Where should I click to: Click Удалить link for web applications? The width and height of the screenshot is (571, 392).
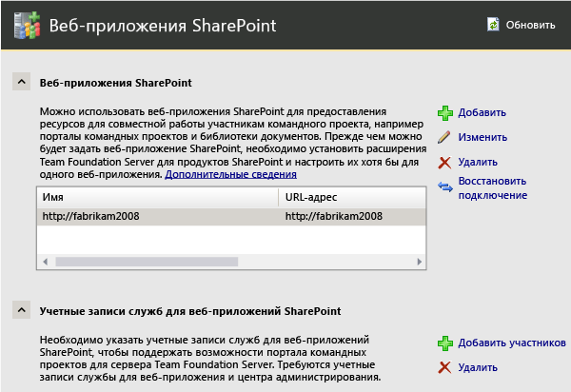click(x=478, y=162)
